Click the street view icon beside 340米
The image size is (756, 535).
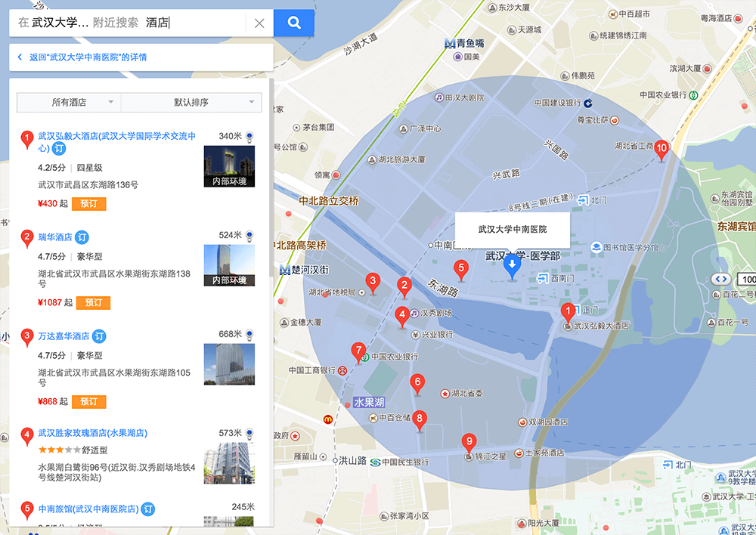click(249, 137)
